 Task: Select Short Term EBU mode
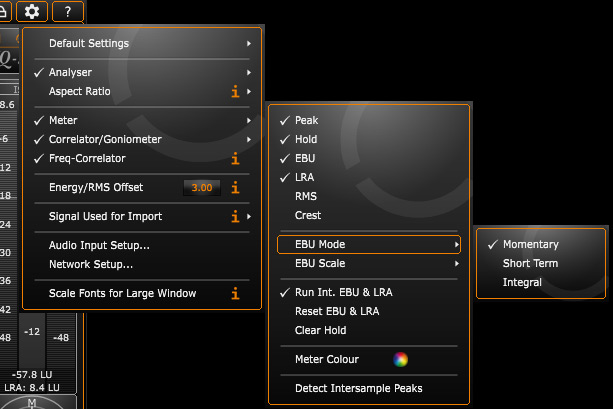(530, 263)
